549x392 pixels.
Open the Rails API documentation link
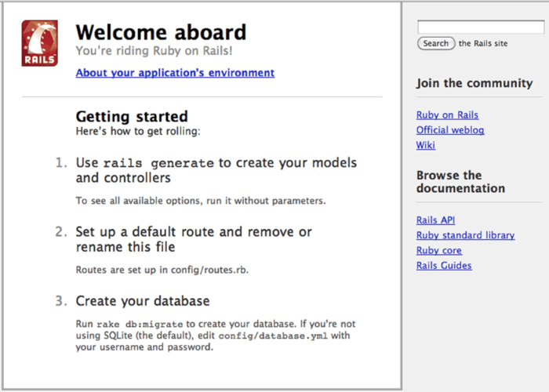(x=435, y=220)
